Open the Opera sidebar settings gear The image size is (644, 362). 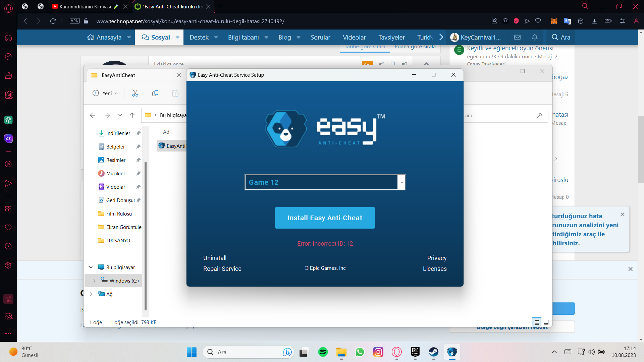(x=8, y=265)
